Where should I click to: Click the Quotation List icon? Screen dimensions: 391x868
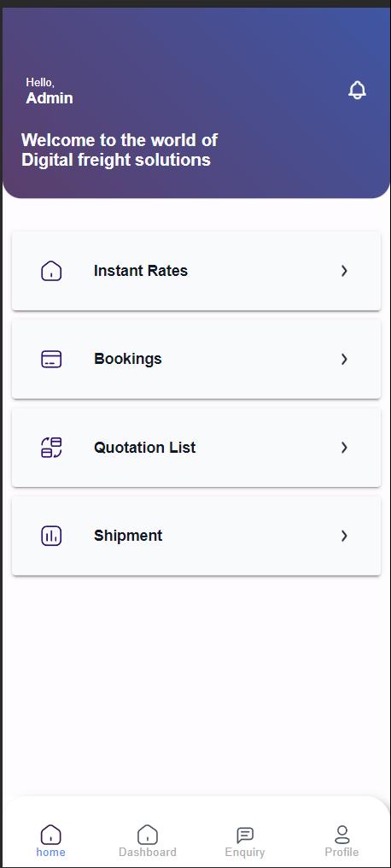pos(51,448)
